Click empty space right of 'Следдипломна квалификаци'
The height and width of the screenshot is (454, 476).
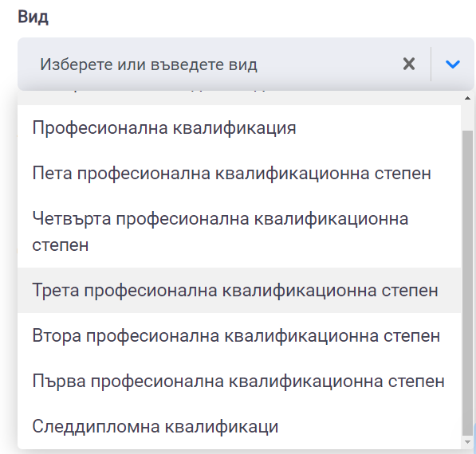pyautogui.click(x=369, y=427)
